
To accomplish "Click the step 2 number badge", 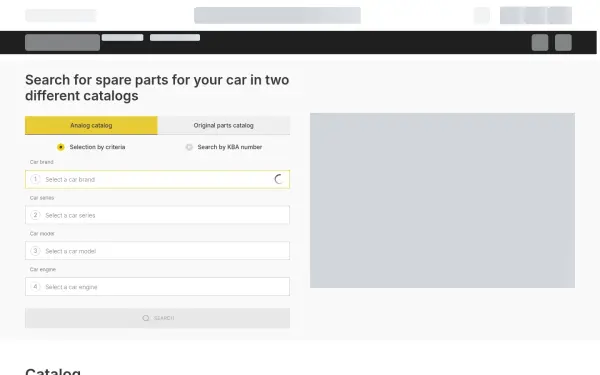I will 35,215.
